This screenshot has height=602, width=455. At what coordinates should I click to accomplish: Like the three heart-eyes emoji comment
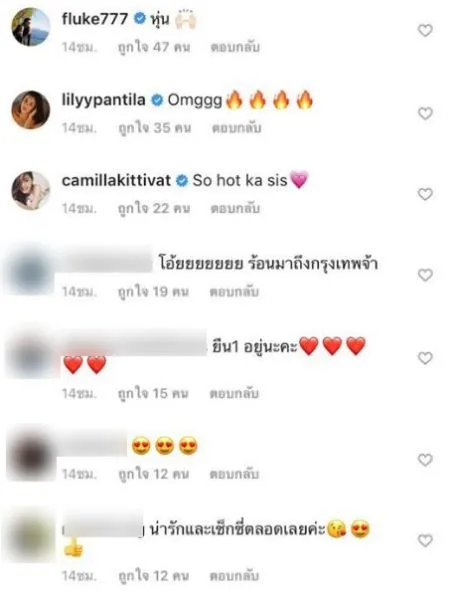coord(425,460)
